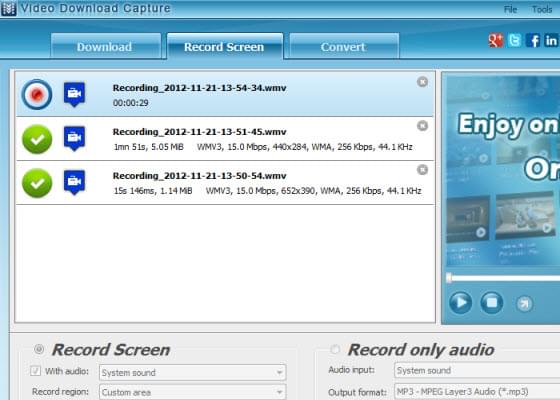
Task: Open the Google+ share icon
Action: coord(496,40)
